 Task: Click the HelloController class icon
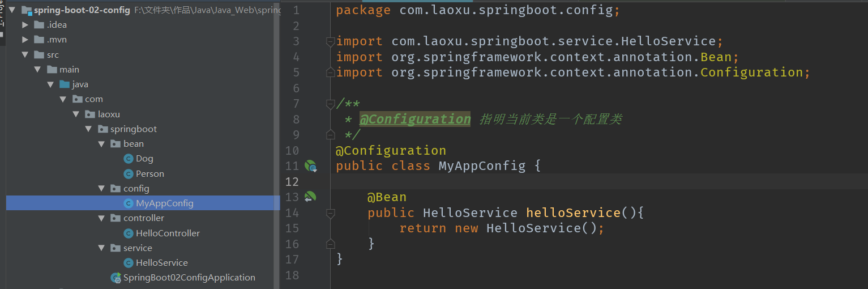[x=129, y=233]
